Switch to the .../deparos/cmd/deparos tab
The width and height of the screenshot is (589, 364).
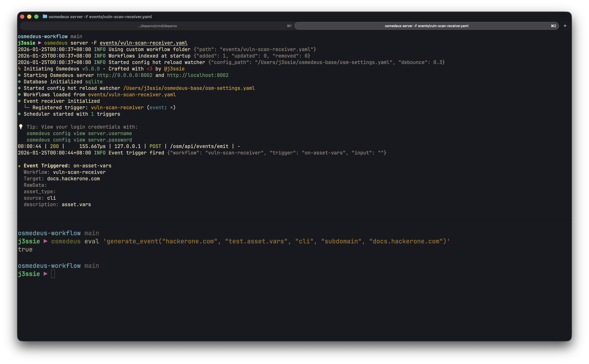click(157, 26)
